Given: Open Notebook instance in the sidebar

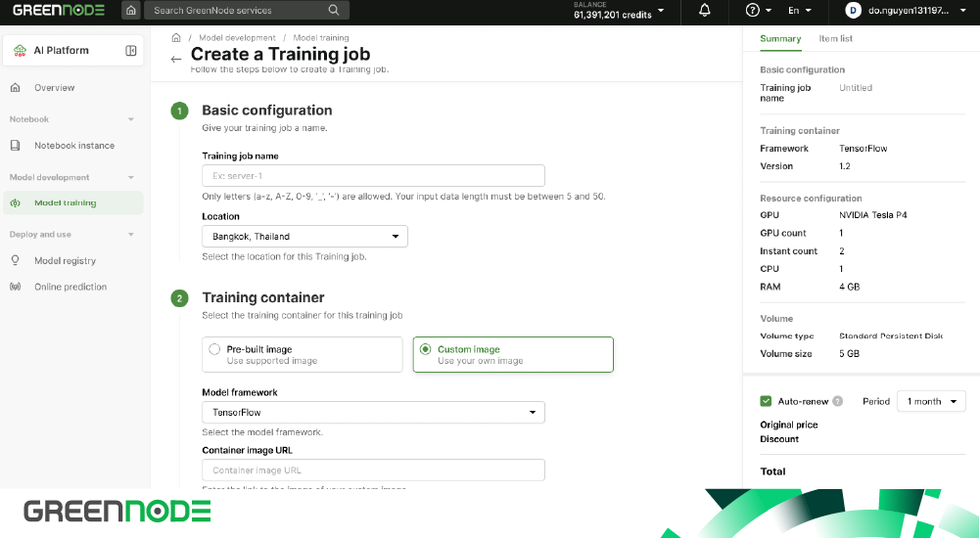Looking at the screenshot, I should coord(73,146).
